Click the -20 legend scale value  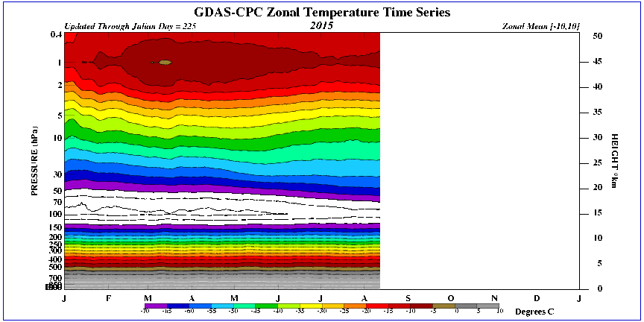tap(367, 312)
